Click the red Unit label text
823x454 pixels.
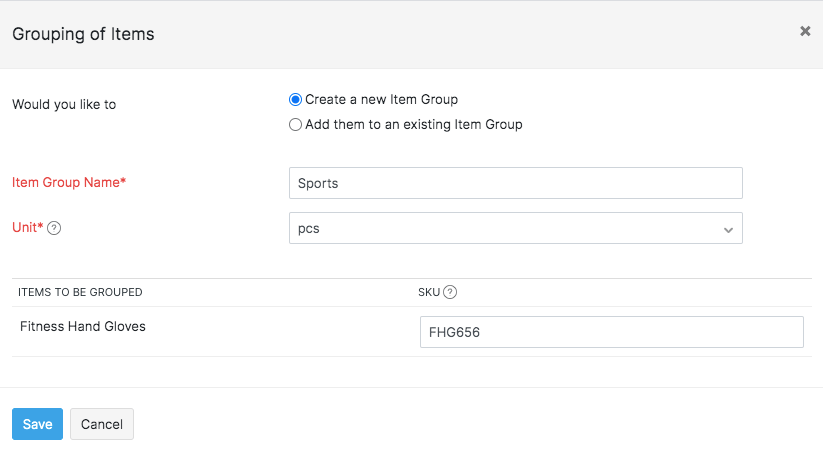(x=27, y=228)
